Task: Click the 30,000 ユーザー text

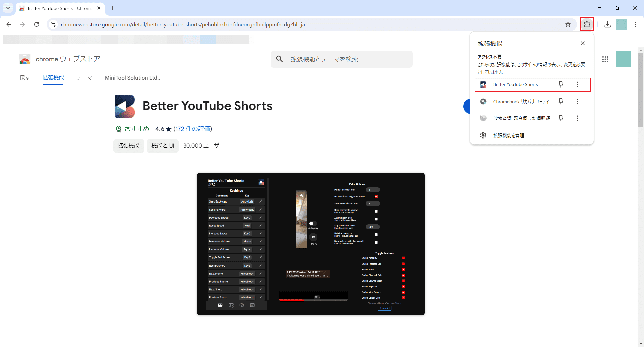Action: 204,146
